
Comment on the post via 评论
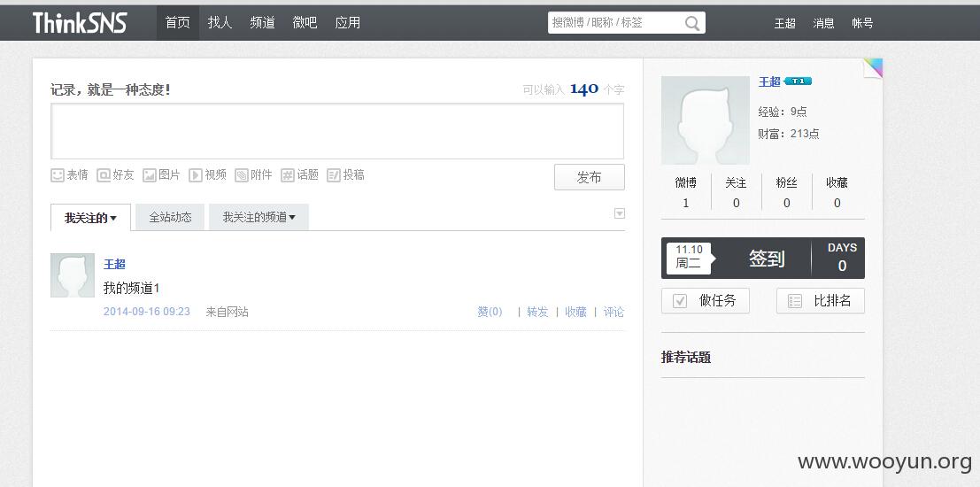click(x=613, y=312)
